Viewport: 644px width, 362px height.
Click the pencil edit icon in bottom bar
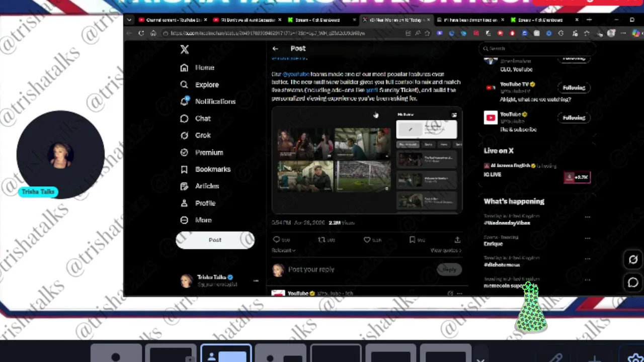557,358
